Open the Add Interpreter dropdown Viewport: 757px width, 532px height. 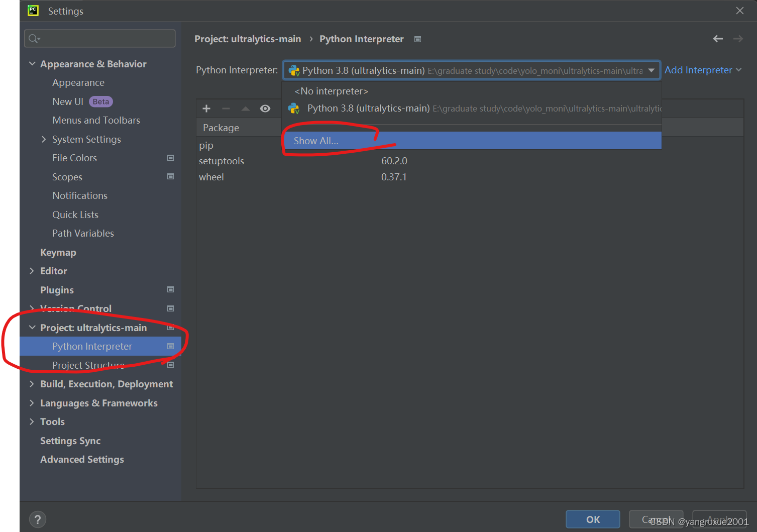[738, 70]
